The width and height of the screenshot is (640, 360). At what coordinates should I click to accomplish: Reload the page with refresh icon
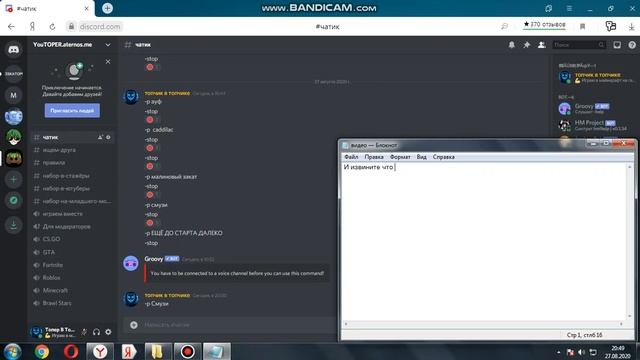pyautogui.click(x=52, y=27)
